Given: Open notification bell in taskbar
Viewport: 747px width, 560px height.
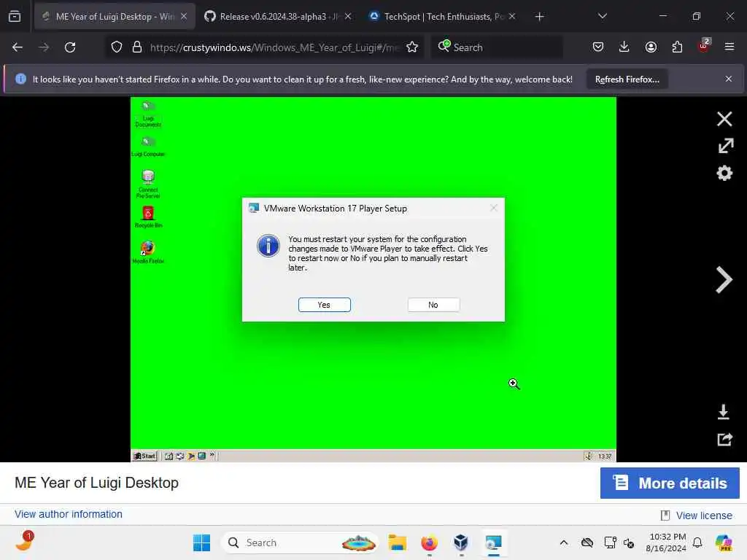Looking at the screenshot, I should click(697, 542).
